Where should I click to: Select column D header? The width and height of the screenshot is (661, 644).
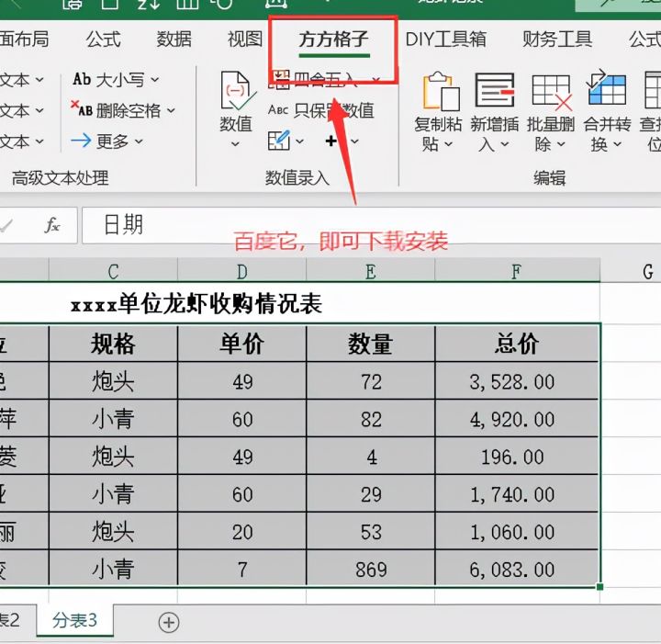pyautogui.click(x=242, y=271)
